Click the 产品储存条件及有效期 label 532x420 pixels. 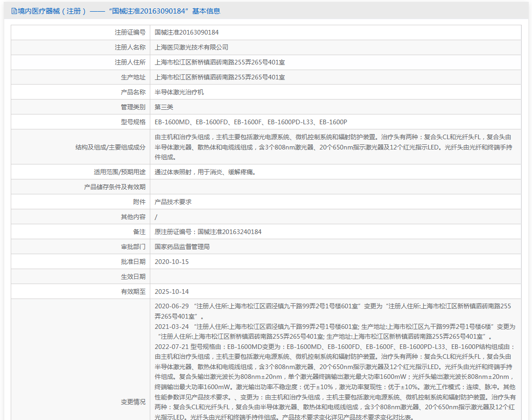[115, 187]
